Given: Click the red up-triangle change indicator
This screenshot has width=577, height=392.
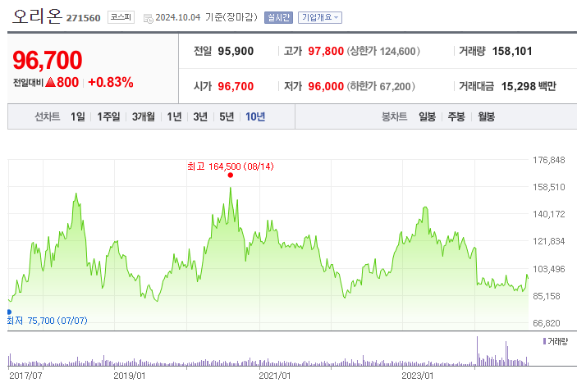Looking at the screenshot, I should click(x=50, y=82).
